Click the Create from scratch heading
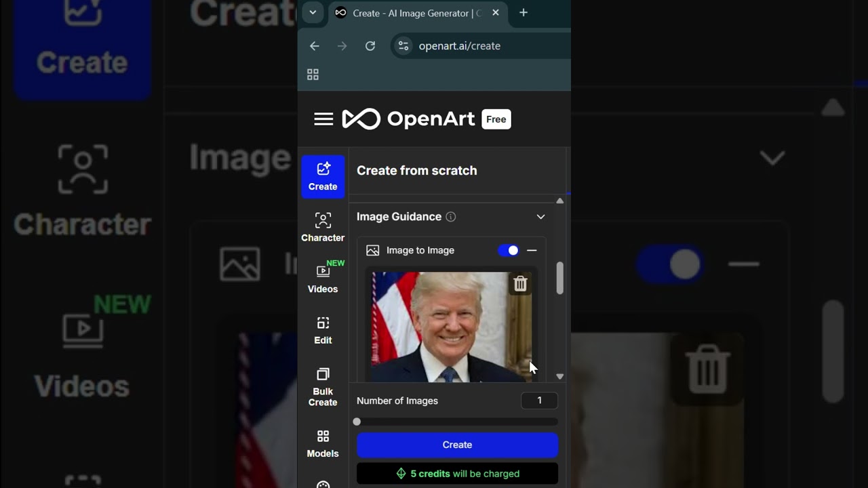 tap(417, 171)
